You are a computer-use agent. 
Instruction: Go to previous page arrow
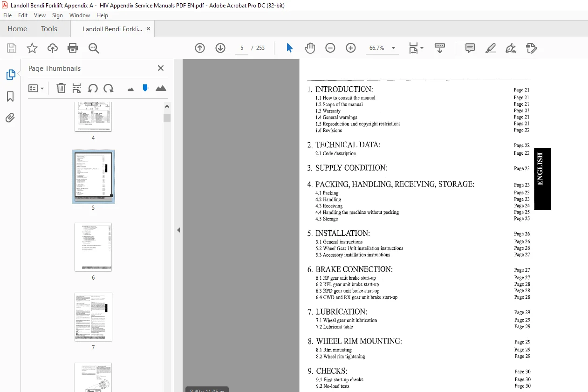pyautogui.click(x=200, y=48)
